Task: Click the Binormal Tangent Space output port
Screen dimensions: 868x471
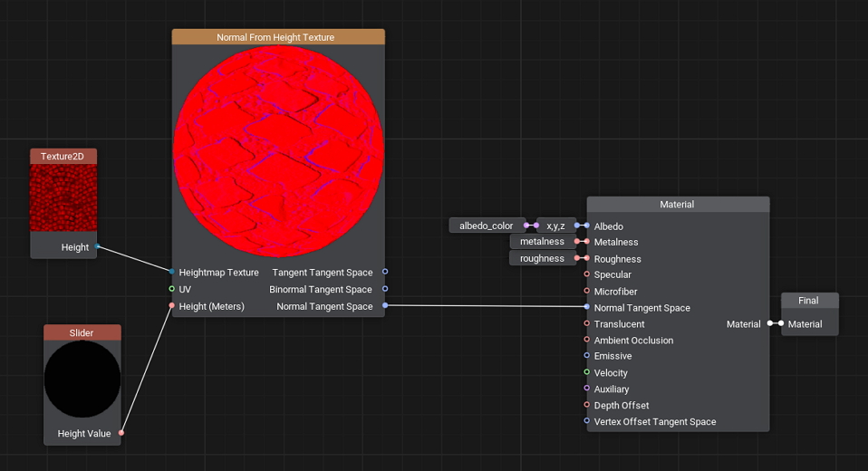Action: (385, 289)
